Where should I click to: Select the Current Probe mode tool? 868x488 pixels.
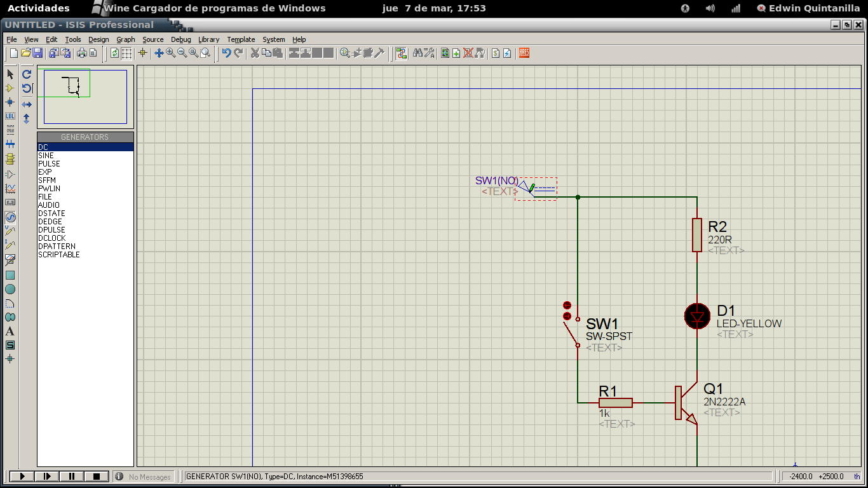(x=9, y=244)
